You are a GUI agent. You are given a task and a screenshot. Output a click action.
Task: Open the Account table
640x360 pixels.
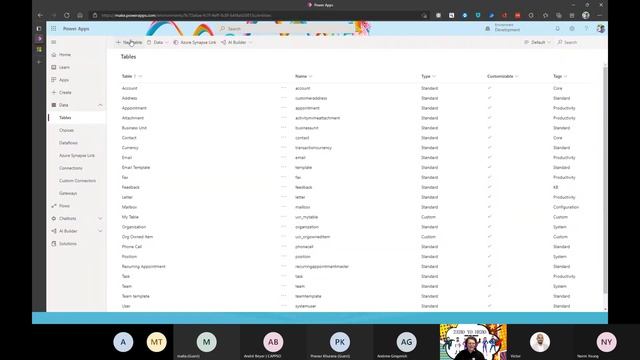pyautogui.click(x=129, y=88)
